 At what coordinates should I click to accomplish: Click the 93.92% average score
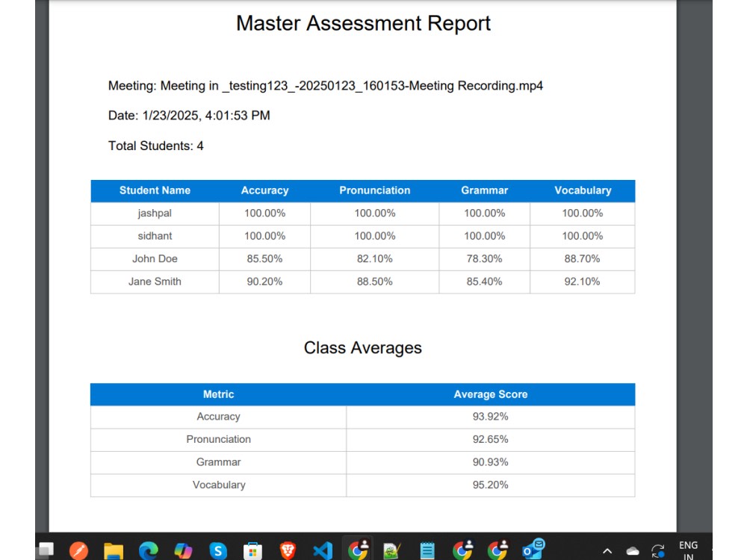coord(490,417)
